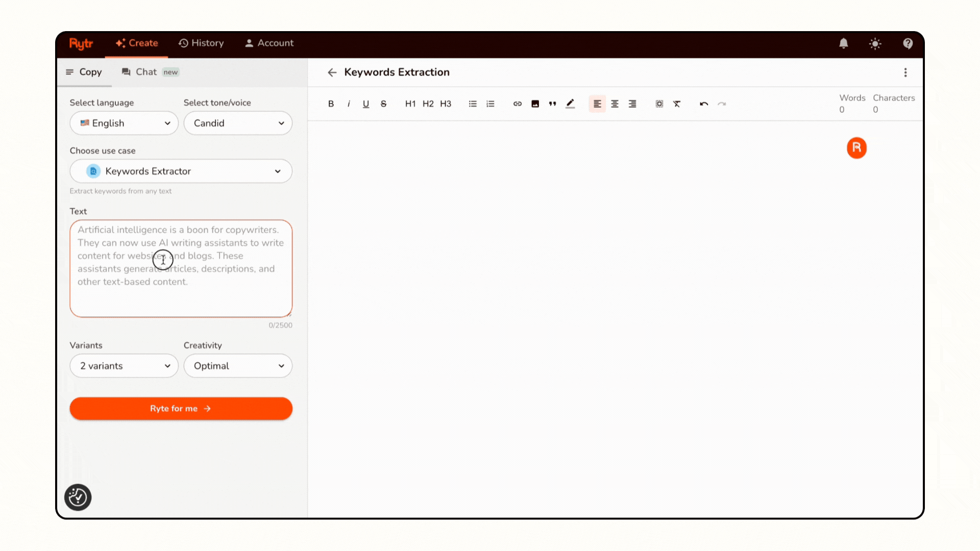
Task: Insert a link using toolbar icon
Action: click(x=517, y=104)
